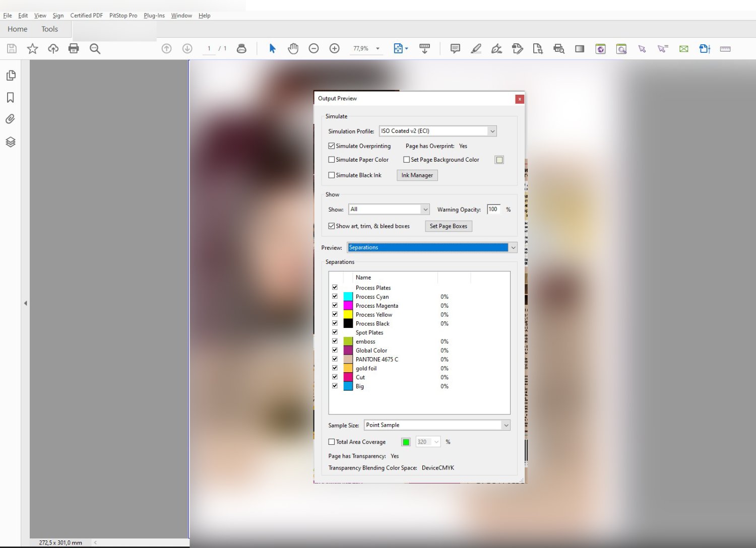Open the PitStop Pro menu

coord(123,16)
